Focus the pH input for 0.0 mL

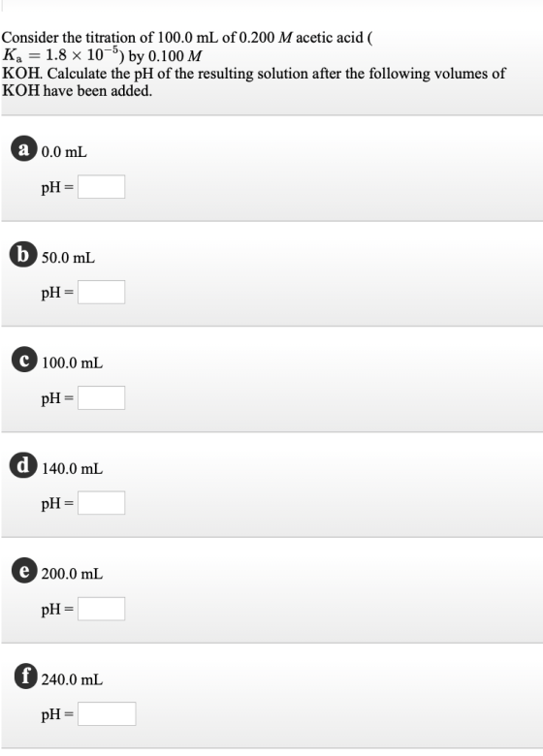click(x=101, y=187)
